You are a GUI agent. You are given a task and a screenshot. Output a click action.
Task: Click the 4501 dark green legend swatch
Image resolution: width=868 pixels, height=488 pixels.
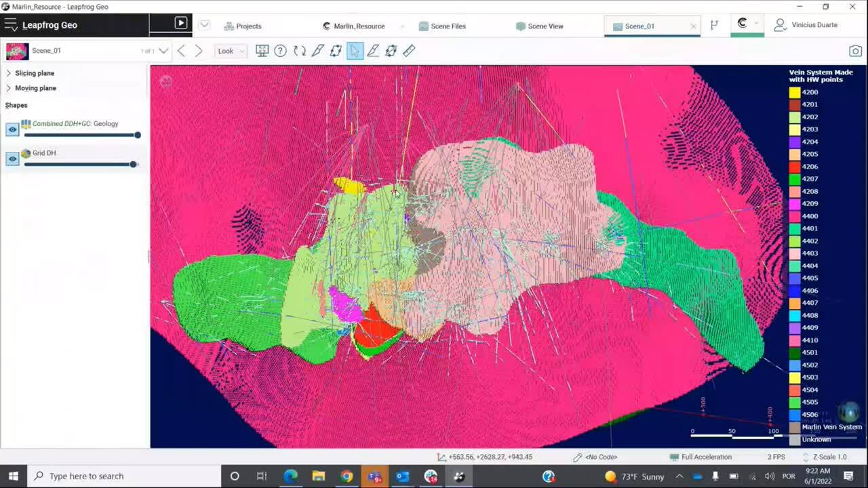tap(794, 352)
